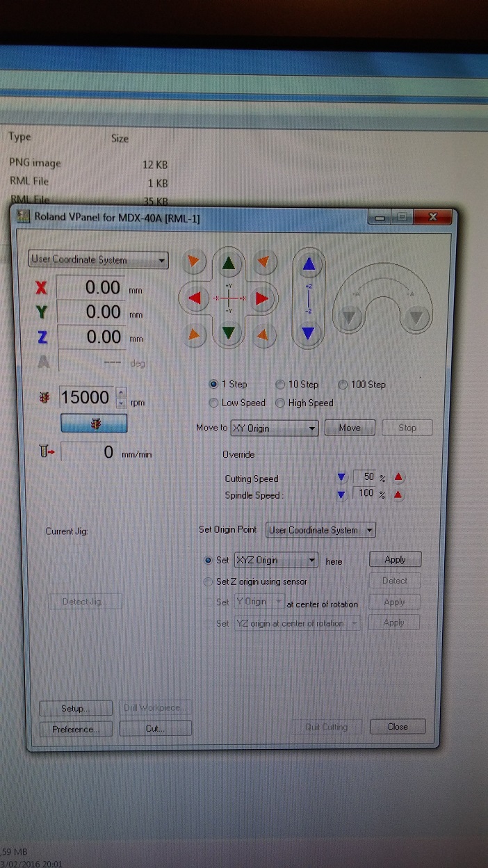Click the Drill Workpiece... button

154,708
